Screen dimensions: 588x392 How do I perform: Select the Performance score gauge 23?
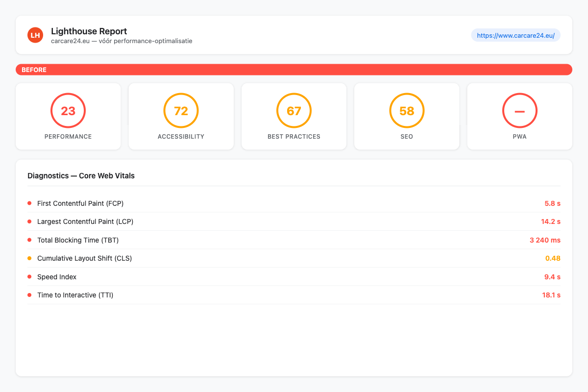click(x=68, y=111)
